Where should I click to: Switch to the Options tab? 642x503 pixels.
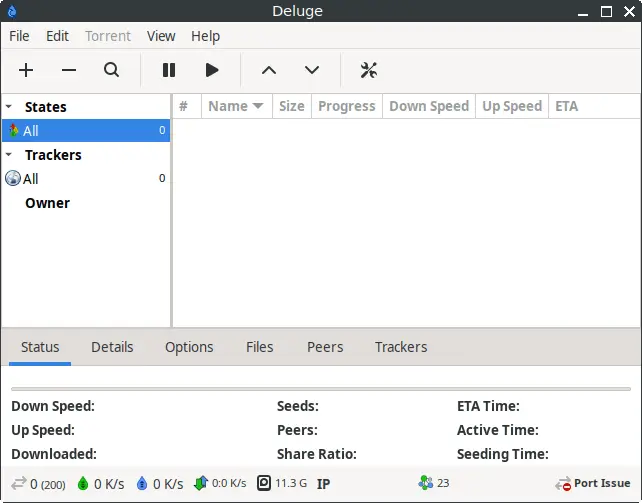(189, 347)
